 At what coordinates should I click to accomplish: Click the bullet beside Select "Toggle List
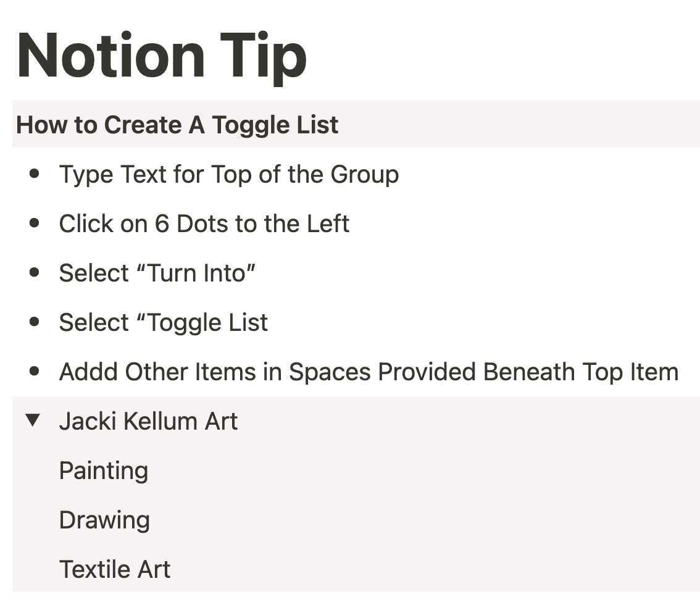point(35,322)
